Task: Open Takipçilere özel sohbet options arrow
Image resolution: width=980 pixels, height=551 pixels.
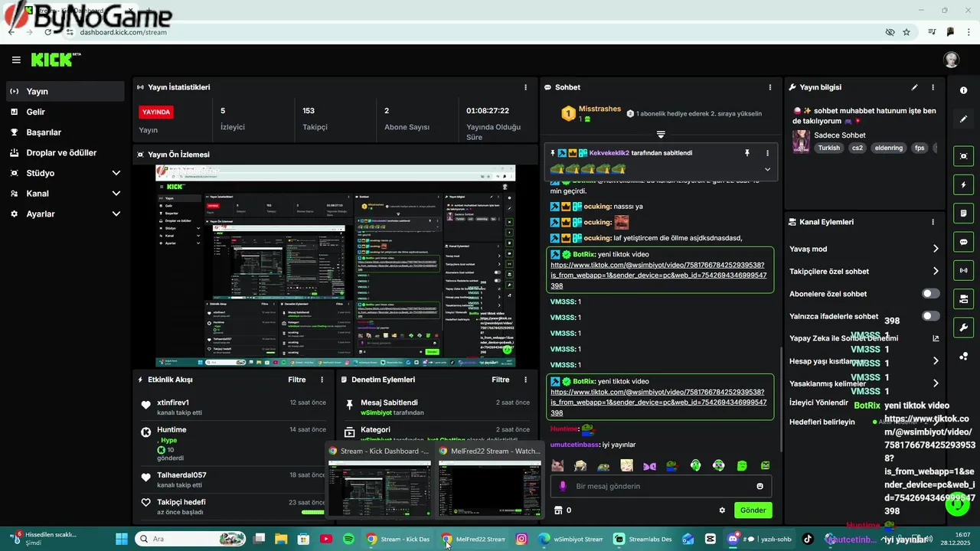Action: click(x=936, y=271)
